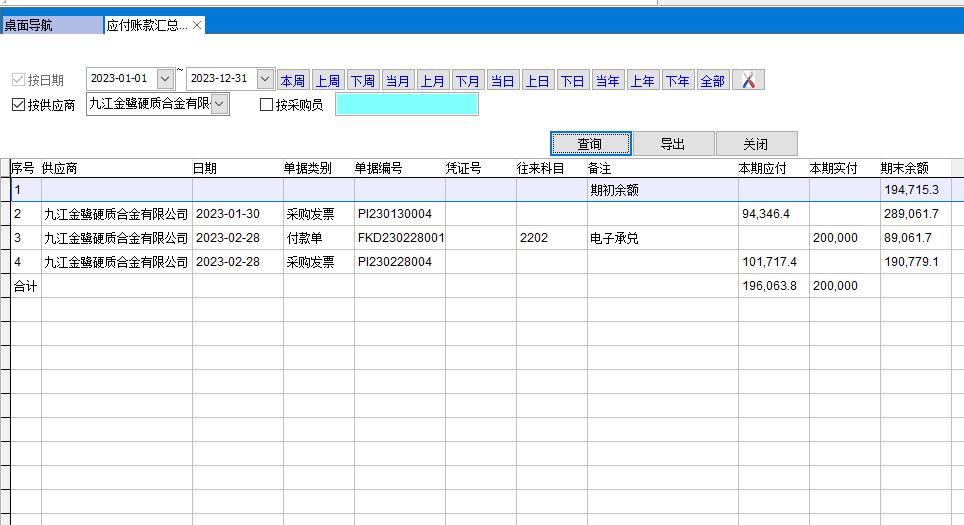This screenshot has width=964, height=525.
Task: Click the 关闭 button
Action: pos(756,144)
